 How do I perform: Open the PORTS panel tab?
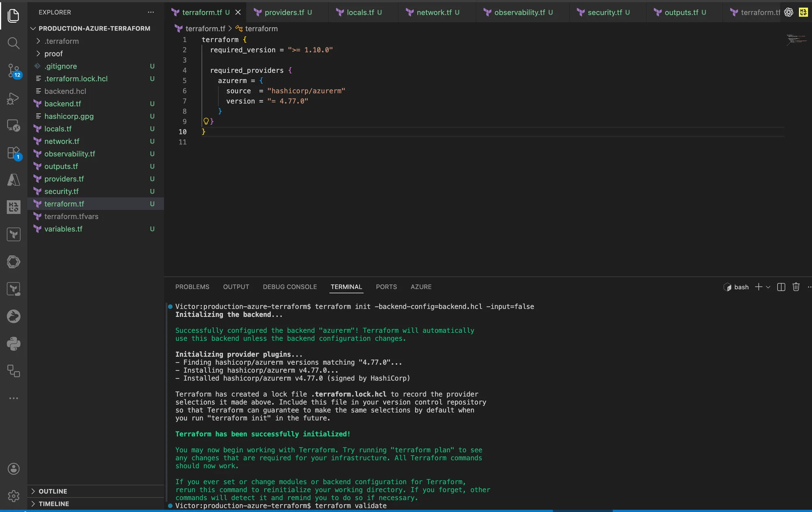point(386,287)
